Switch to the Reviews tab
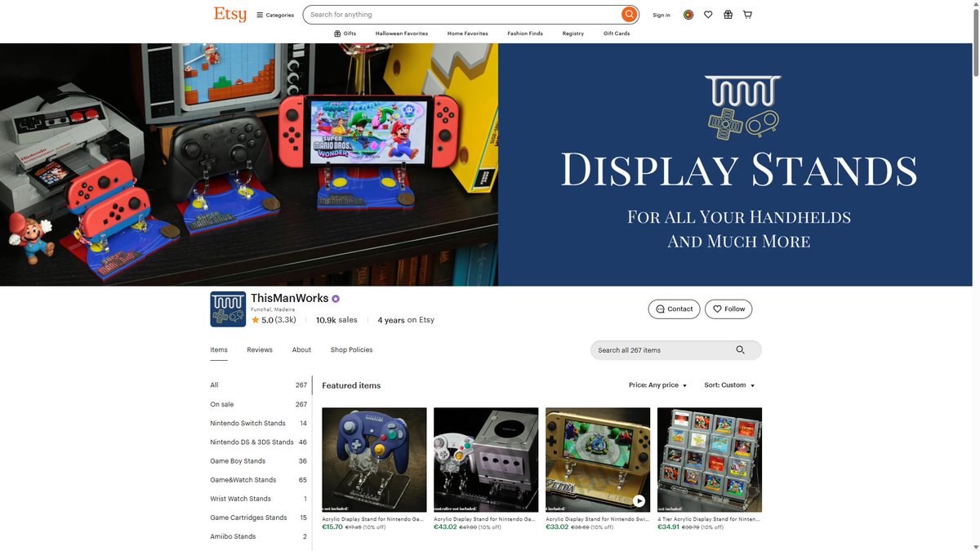The width and height of the screenshot is (980, 551). pyautogui.click(x=260, y=350)
